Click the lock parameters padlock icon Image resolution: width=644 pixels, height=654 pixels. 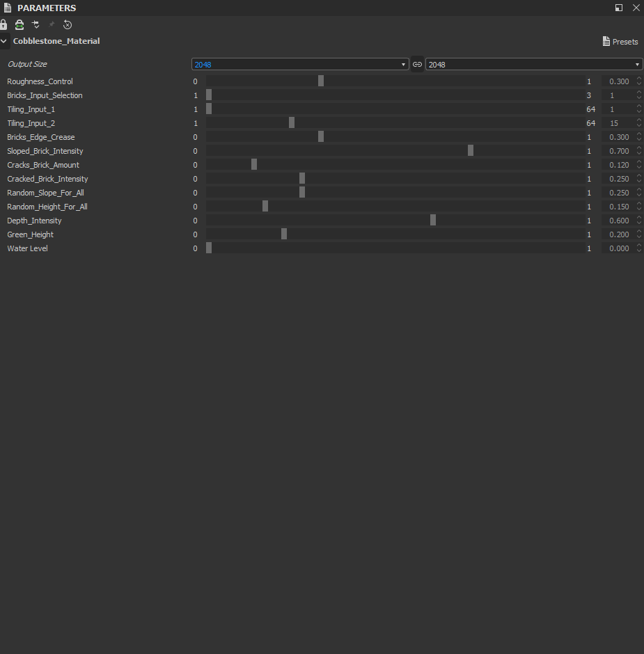pos(3,24)
